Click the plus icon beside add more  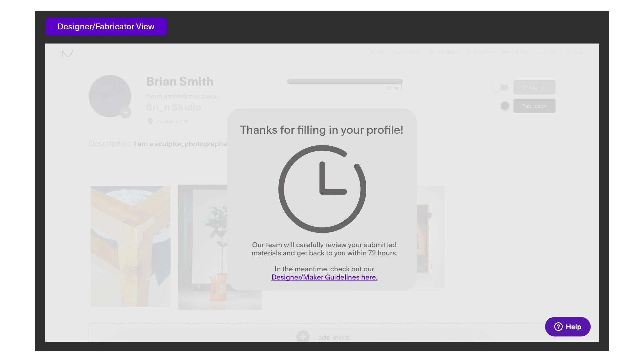click(x=303, y=337)
